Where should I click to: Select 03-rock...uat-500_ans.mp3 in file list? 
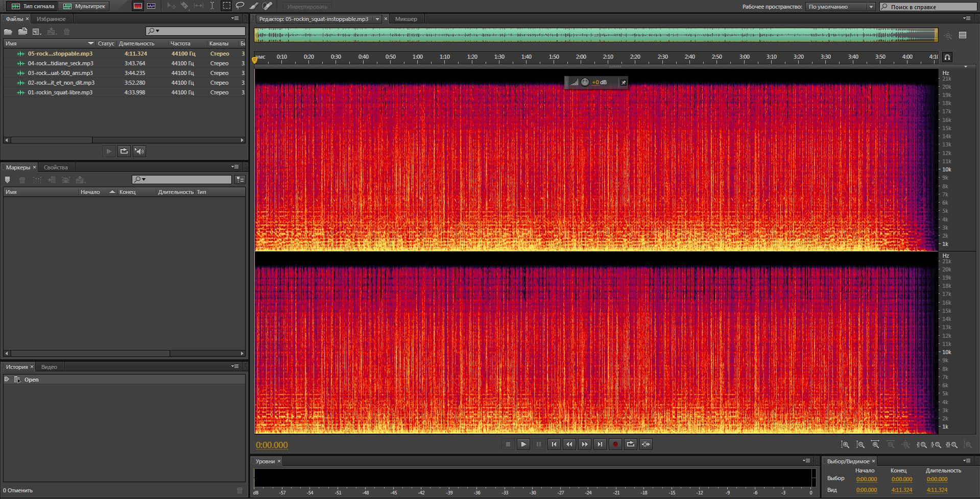pyautogui.click(x=60, y=73)
